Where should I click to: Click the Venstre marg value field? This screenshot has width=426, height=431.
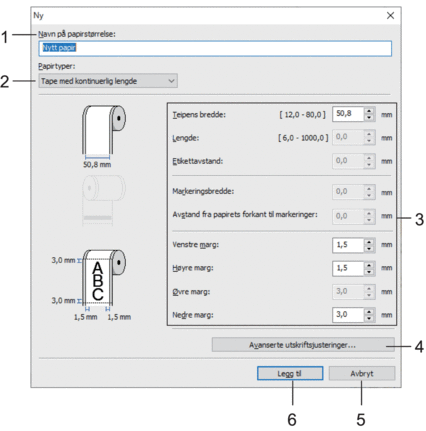pos(348,245)
